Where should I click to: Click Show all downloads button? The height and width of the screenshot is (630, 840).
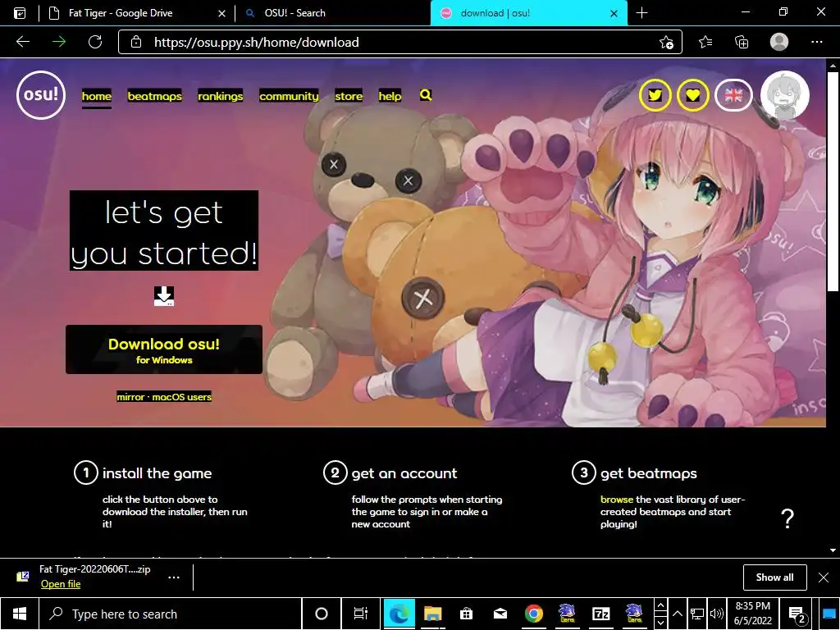click(x=774, y=577)
